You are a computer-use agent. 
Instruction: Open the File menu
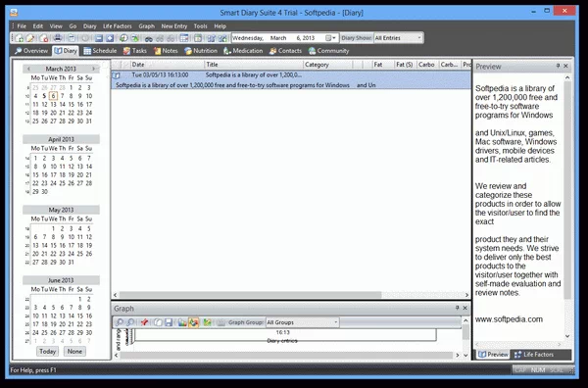point(22,26)
